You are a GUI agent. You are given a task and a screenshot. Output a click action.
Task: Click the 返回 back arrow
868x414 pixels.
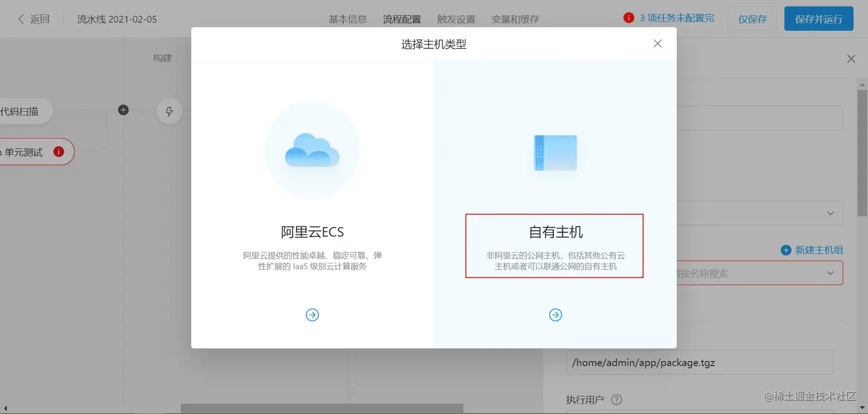tap(21, 19)
